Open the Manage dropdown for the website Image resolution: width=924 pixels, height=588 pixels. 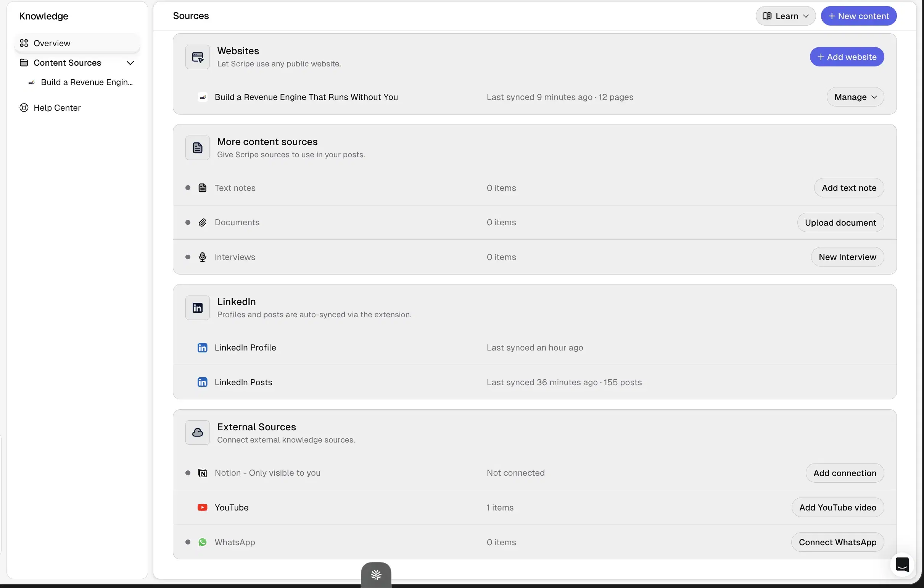click(855, 97)
